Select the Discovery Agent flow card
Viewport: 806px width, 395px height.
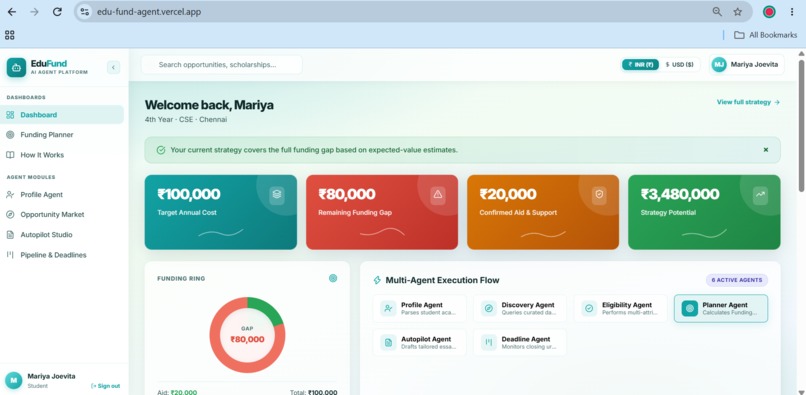click(x=520, y=309)
